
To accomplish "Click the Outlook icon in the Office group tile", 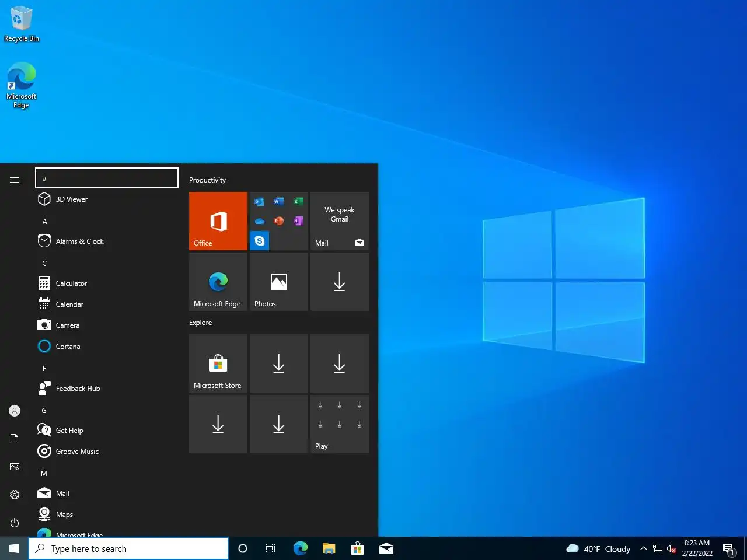I will [260, 202].
